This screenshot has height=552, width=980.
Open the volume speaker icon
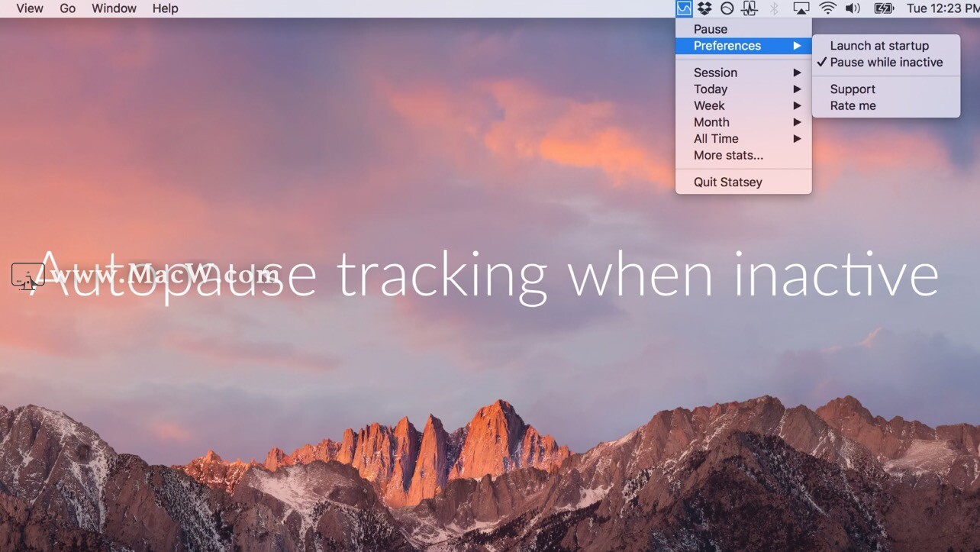853,8
